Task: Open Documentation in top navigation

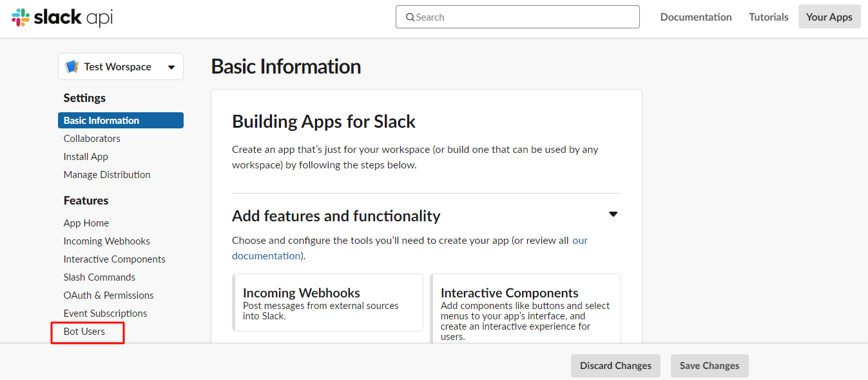Action: (696, 17)
